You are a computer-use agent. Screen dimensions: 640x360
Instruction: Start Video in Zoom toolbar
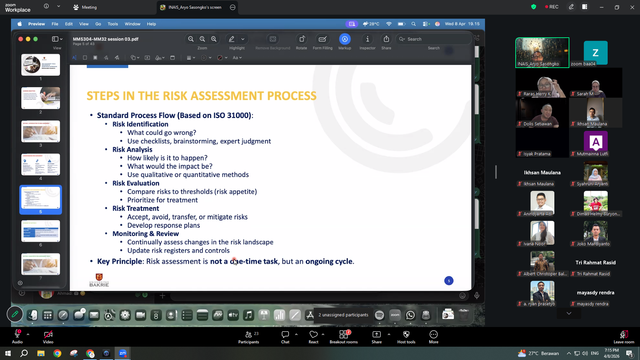tap(48, 336)
